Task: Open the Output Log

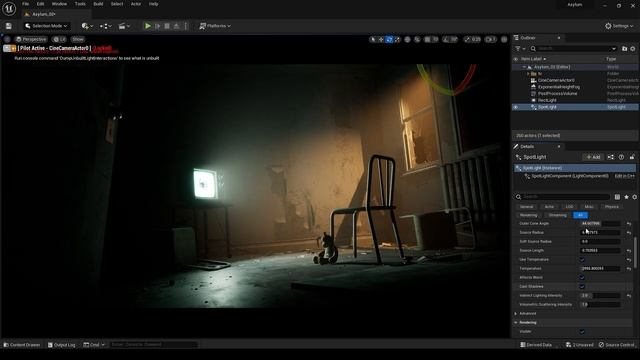Action: tap(62, 345)
